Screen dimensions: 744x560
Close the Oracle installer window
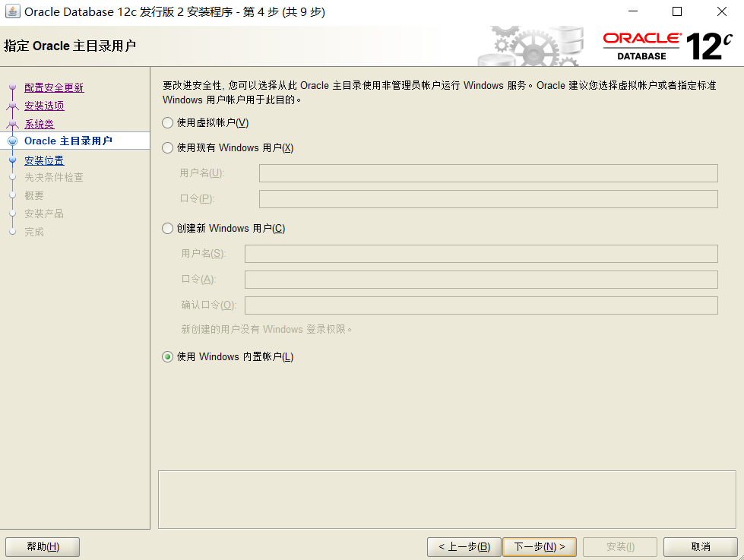(x=722, y=11)
